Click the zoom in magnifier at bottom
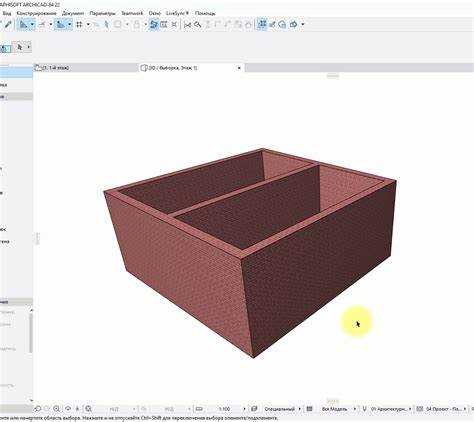 coord(57,409)
